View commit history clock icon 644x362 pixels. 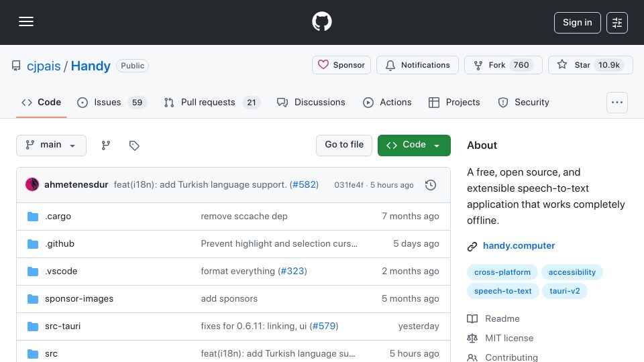[x=431, y=185]
